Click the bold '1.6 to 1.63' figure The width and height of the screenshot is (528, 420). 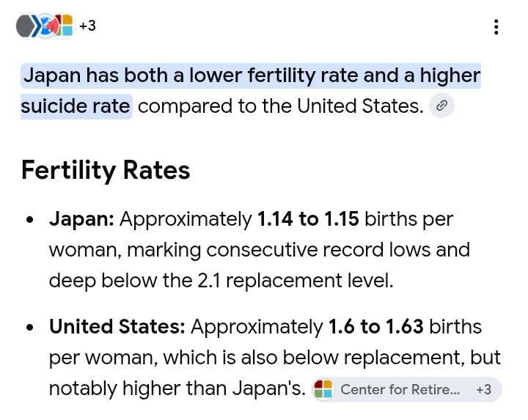coord(375,326)
